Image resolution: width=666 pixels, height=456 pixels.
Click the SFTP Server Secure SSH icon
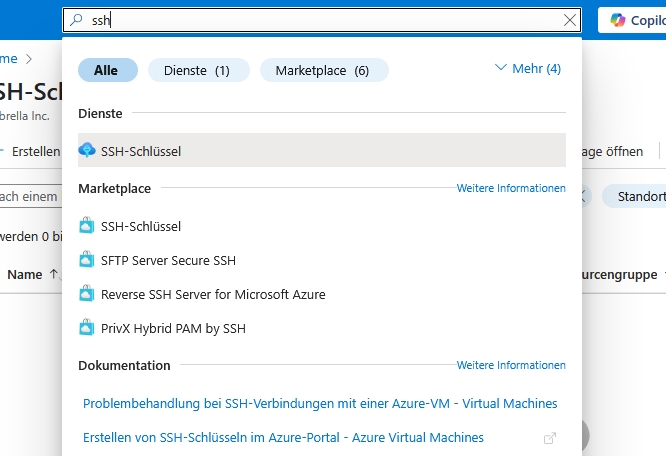86,261
